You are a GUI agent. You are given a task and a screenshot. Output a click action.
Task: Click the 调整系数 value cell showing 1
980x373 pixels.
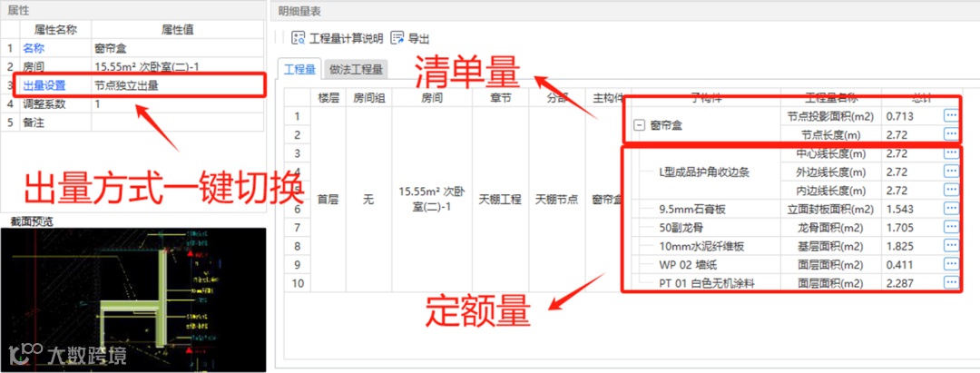click(178, 103)
